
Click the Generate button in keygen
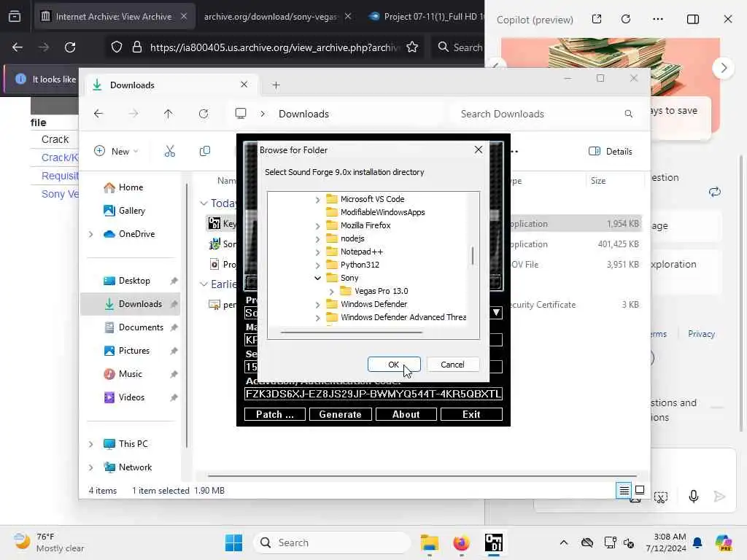tap(340, 414)
